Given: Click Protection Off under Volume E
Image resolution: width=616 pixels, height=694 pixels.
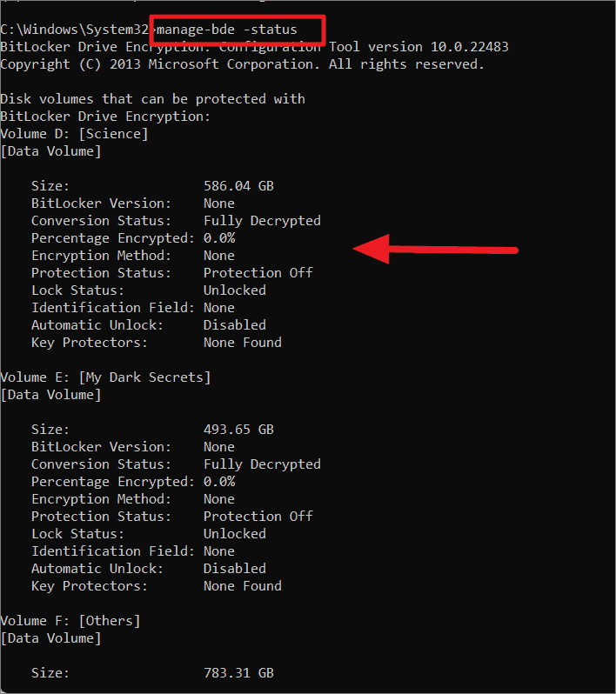Looking at the screenshot, I should point(258,516).
